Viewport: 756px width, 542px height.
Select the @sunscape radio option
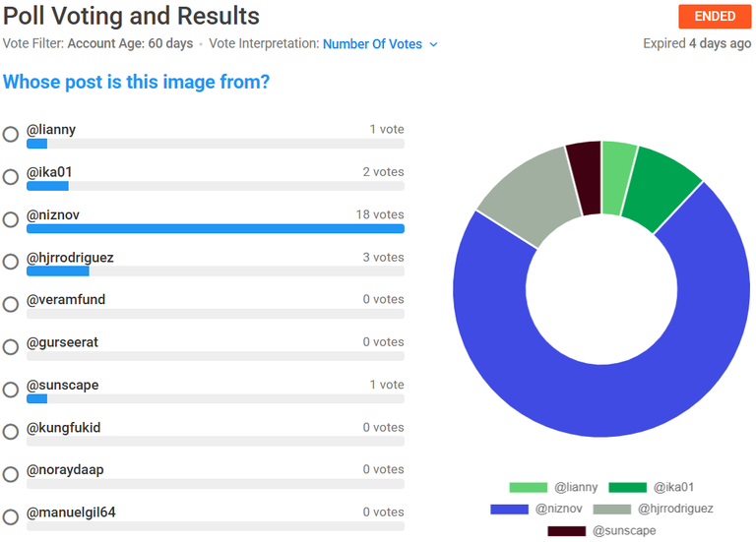11,390
